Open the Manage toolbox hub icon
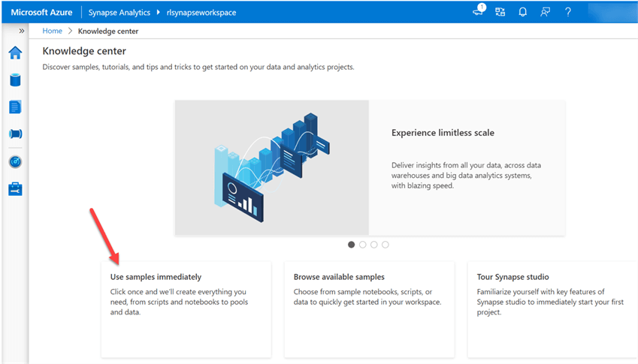 [15, 189]
